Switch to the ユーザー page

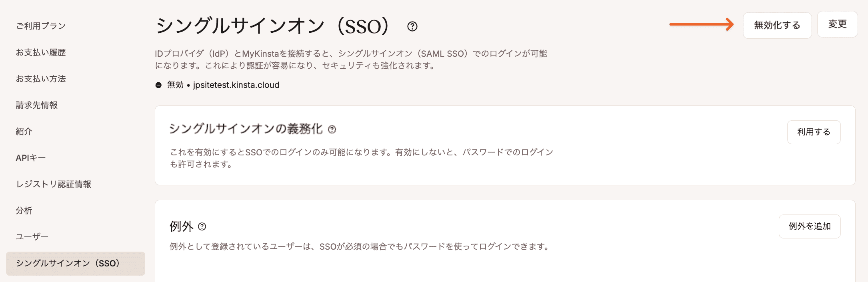pyautogui.click(x=32, y=236)
